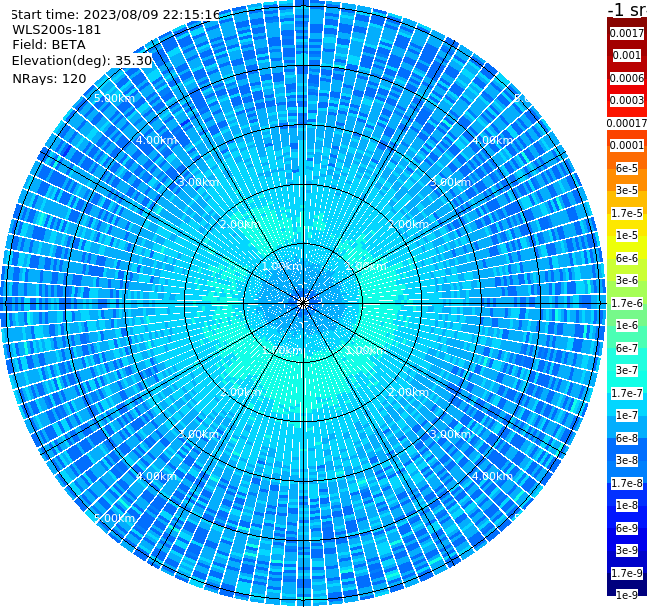Click the '6e-5' colorbar value
Image resolution: width=647 pixels, height=607 pixels.
[x=627, y=168]
